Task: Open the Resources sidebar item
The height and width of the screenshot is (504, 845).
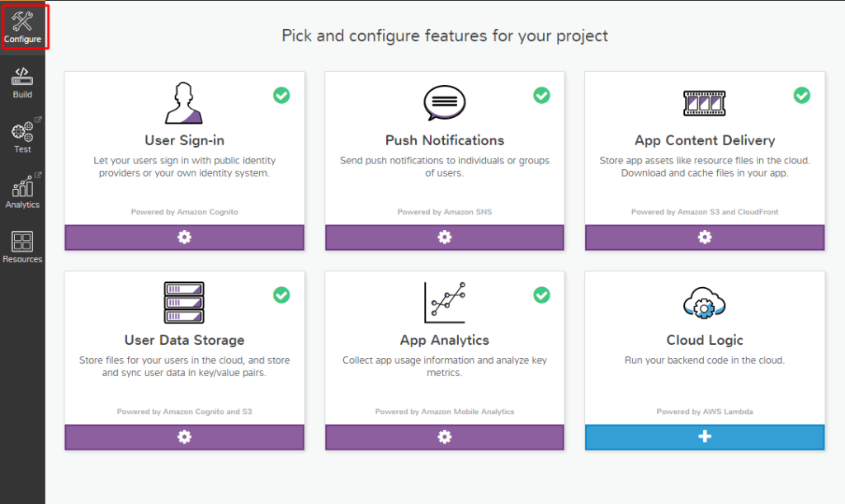Action: pos(22,247)
